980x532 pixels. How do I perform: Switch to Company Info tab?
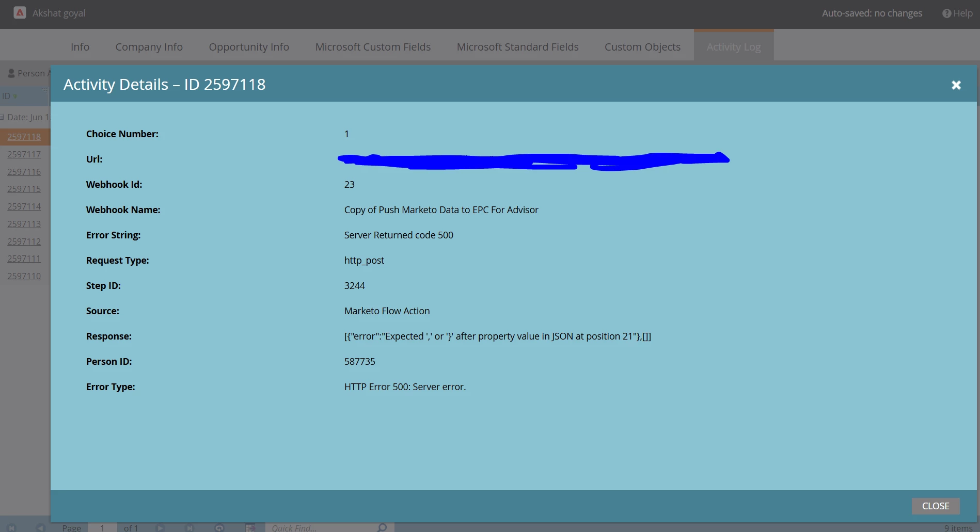[x=149, y=47]
